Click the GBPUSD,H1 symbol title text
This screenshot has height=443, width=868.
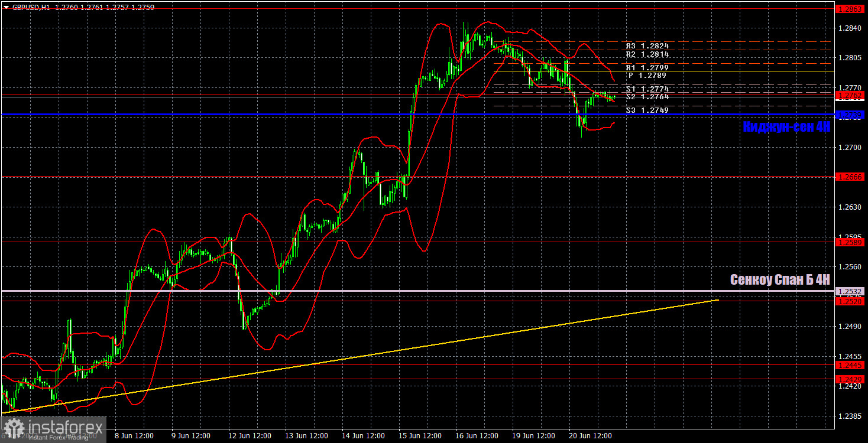coord(31,8)
